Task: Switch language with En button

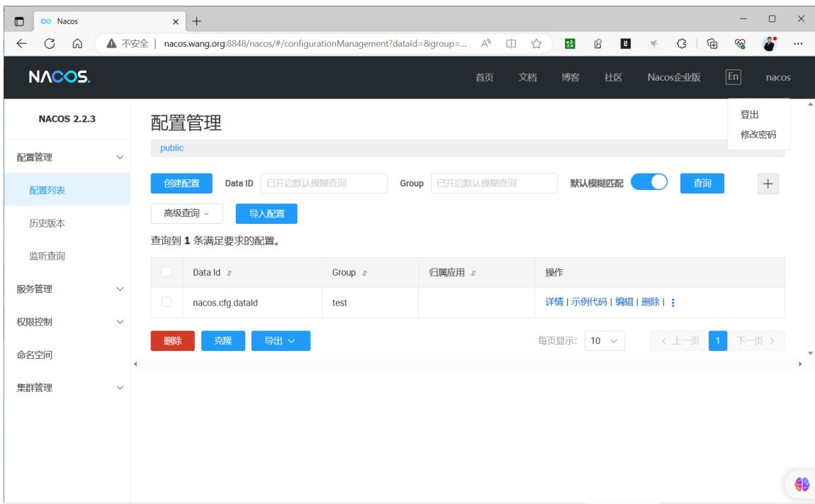Action: 733,77
